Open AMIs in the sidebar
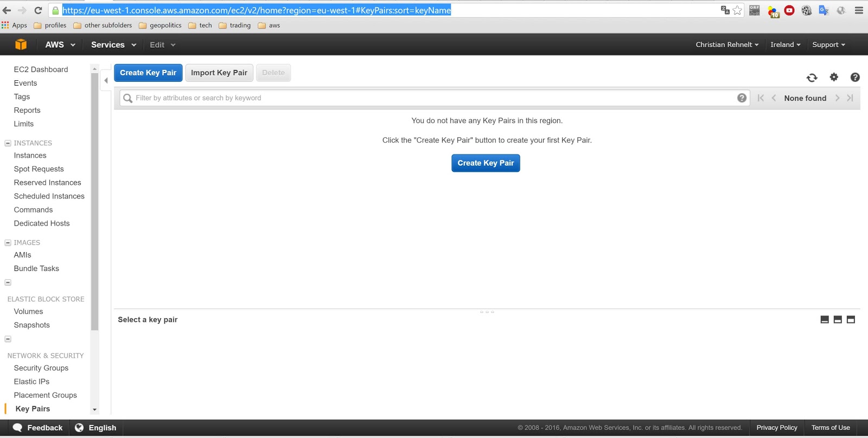The width and height of the screenshot is (868, 438). point(22,255)
